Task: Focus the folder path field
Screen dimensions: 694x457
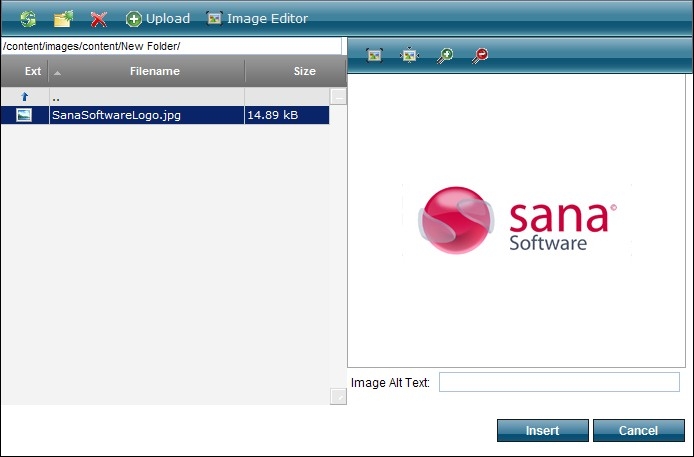Action: (x=171, y=46)
